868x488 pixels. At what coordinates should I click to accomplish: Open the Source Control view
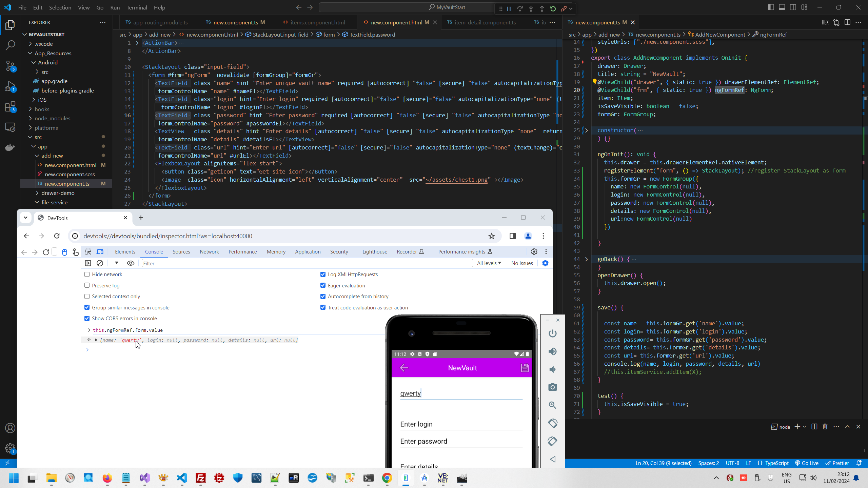click(10, 66)
